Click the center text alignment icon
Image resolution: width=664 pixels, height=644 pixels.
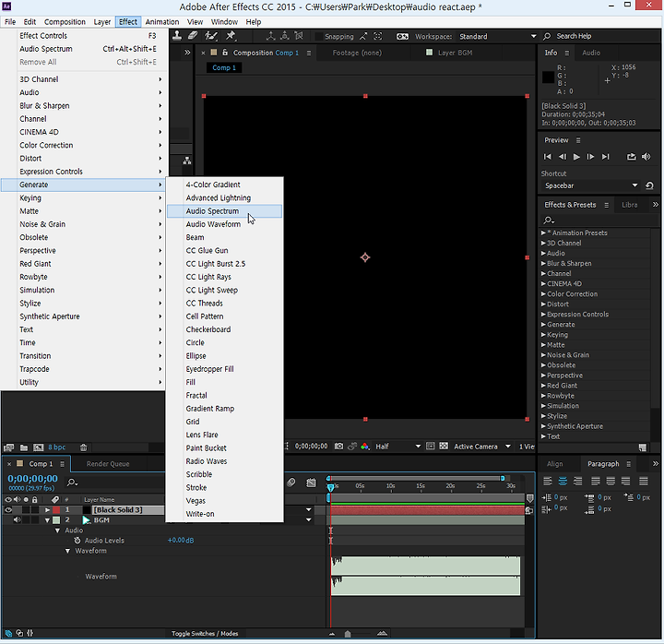pyautogui.click(x=563, y=481)
